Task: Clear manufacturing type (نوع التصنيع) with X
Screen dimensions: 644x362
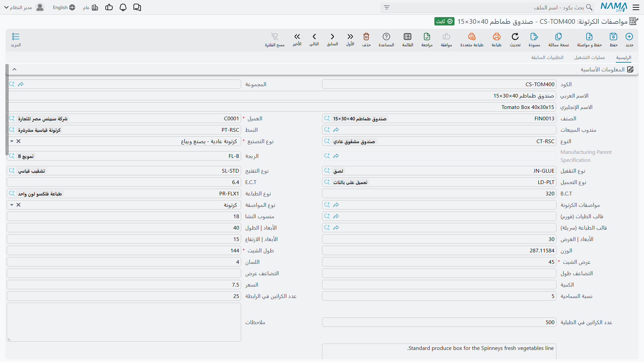Action: 18,141
